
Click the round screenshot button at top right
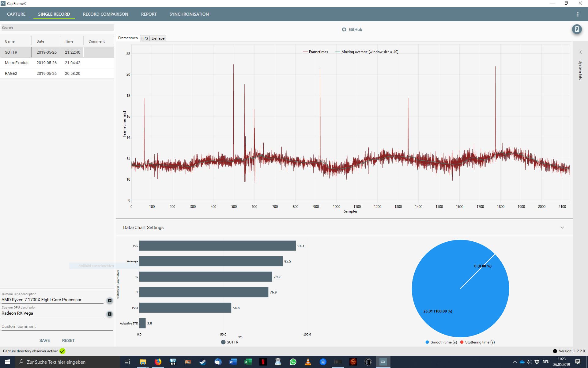[577, 29]
